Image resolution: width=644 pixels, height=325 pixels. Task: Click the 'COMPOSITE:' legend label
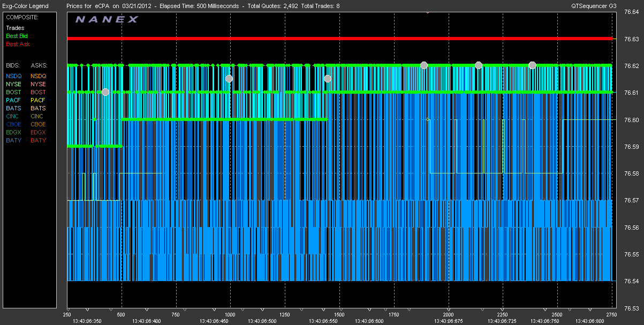pos(21,17)
